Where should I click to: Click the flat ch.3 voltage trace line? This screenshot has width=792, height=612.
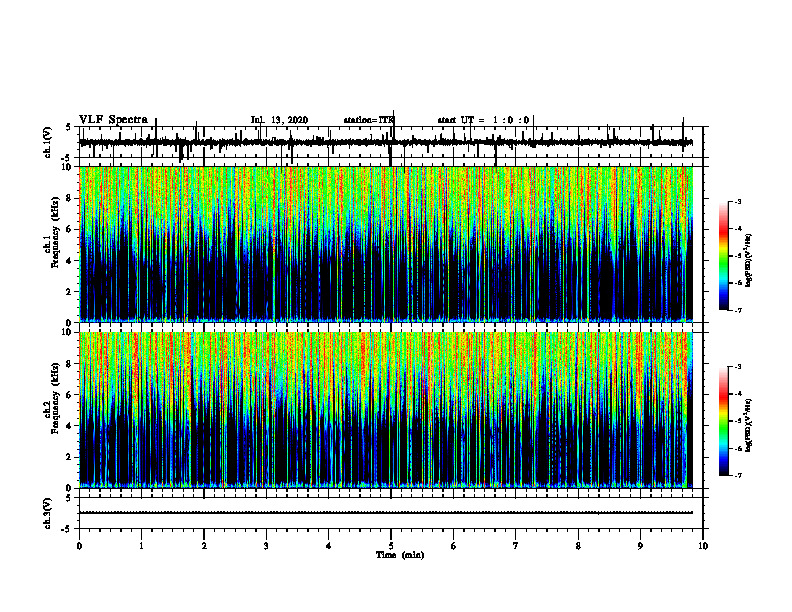[x=386, y=513]
